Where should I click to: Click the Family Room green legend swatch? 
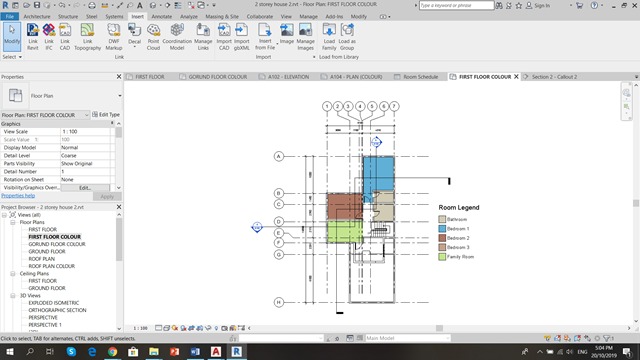(x=442, y=257)
